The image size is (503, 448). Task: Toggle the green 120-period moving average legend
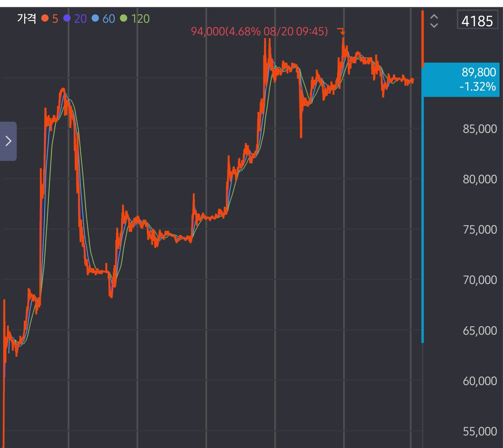(x=135, y=19)
